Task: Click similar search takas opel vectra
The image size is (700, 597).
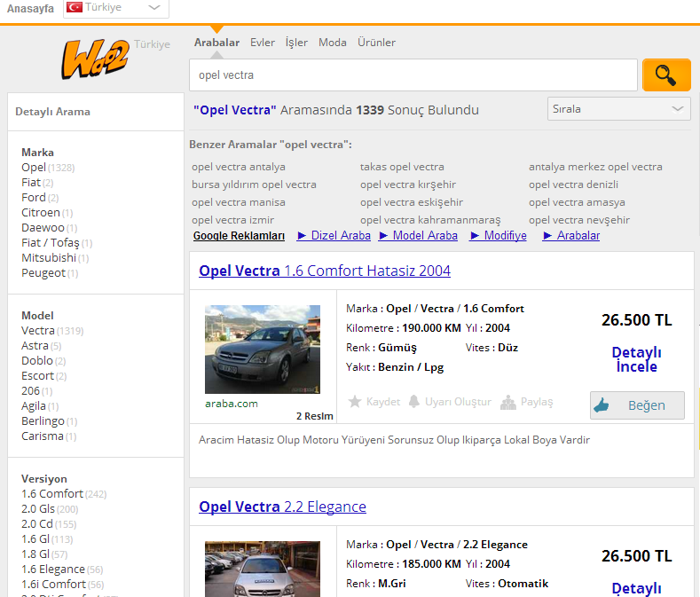Action: coord(402,167)
